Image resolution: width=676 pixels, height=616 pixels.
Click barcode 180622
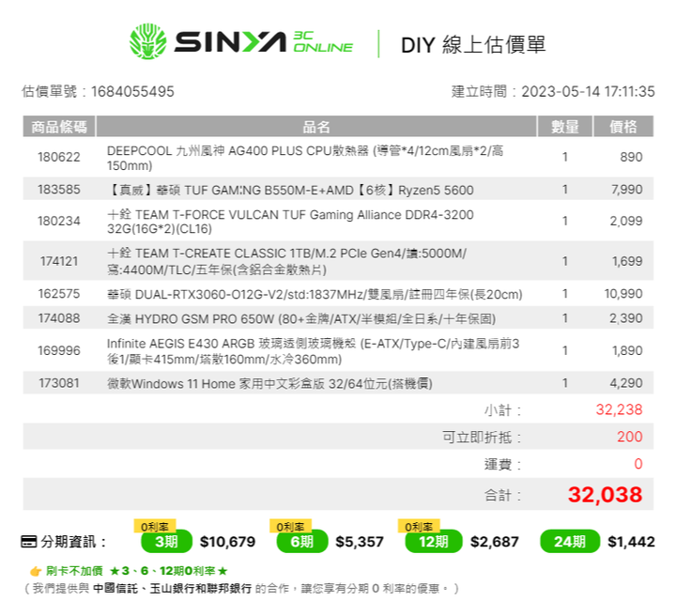(59, 158)
